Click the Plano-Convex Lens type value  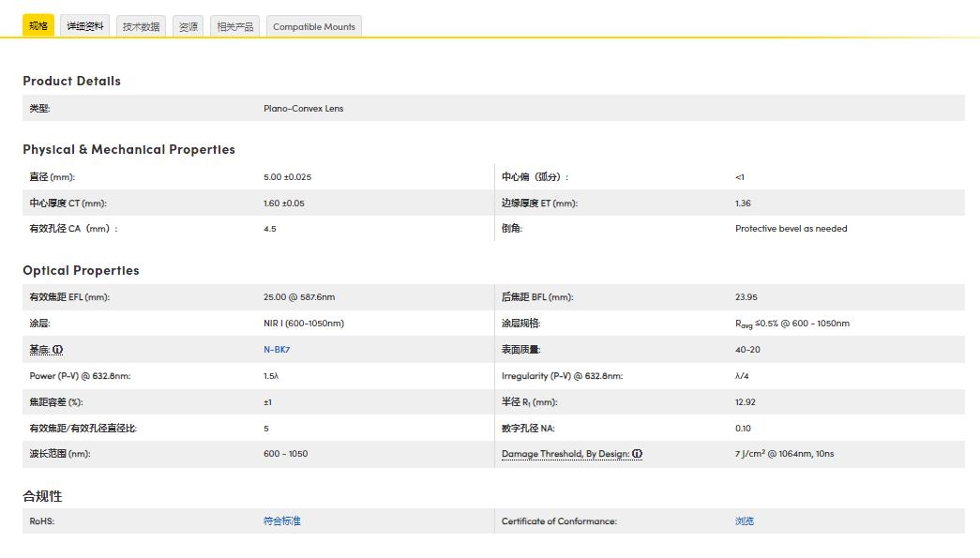click(x=303, y=109)
